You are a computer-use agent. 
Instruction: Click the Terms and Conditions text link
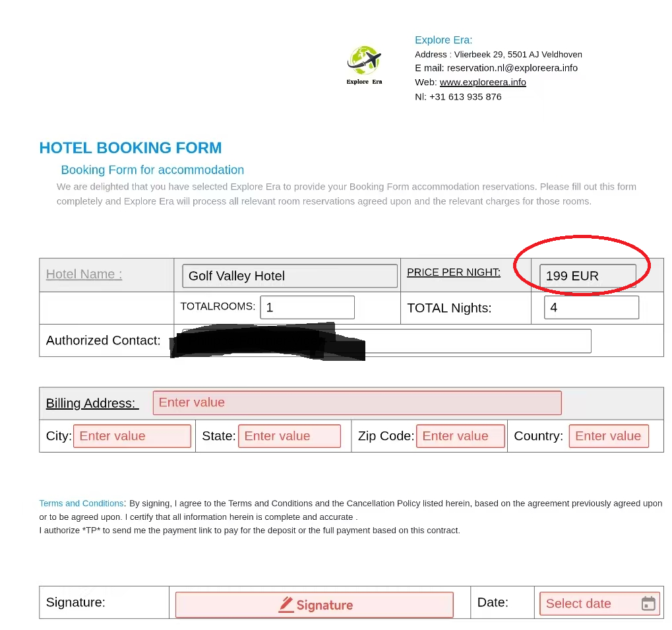pyautogui.click(x=81, y=503)
